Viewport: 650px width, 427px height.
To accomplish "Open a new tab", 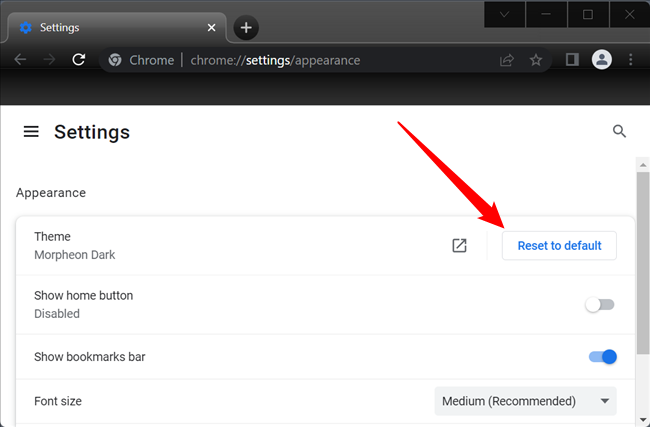I will [246, 27].
